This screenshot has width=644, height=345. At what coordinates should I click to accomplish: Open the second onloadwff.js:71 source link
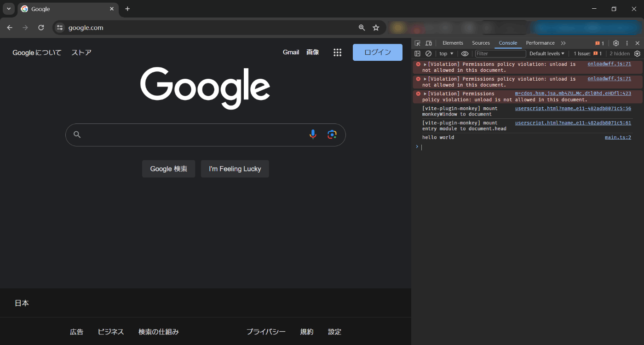pos(609,79)
